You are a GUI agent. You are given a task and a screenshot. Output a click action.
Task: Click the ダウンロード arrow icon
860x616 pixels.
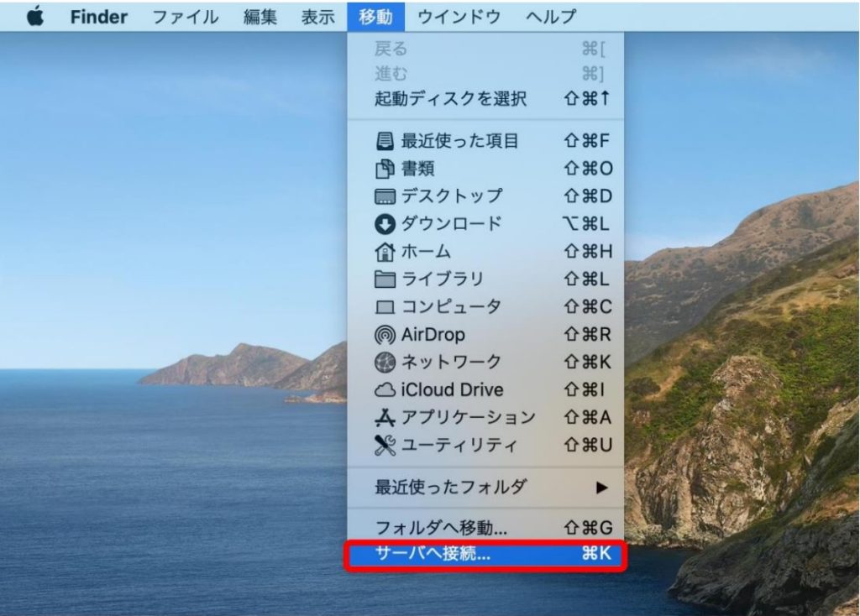385,223
